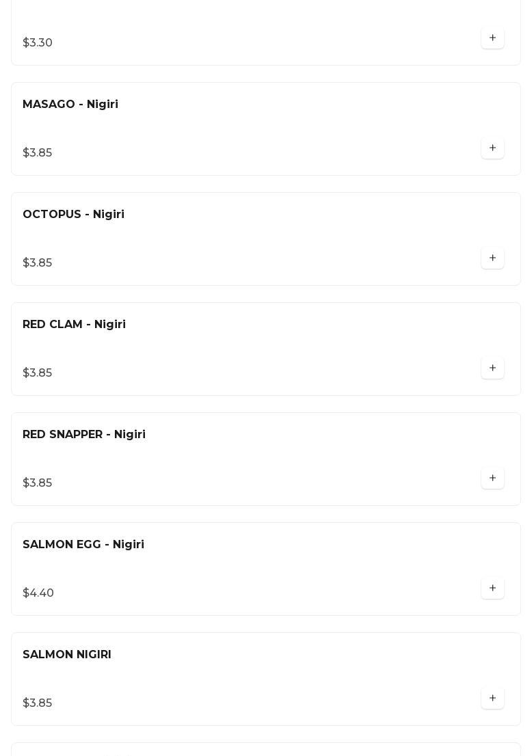This screenshot has width=532, height=756.
Task: Add RED SNAPPER Nigiri to the cart
Action: [x=492, y=478]
